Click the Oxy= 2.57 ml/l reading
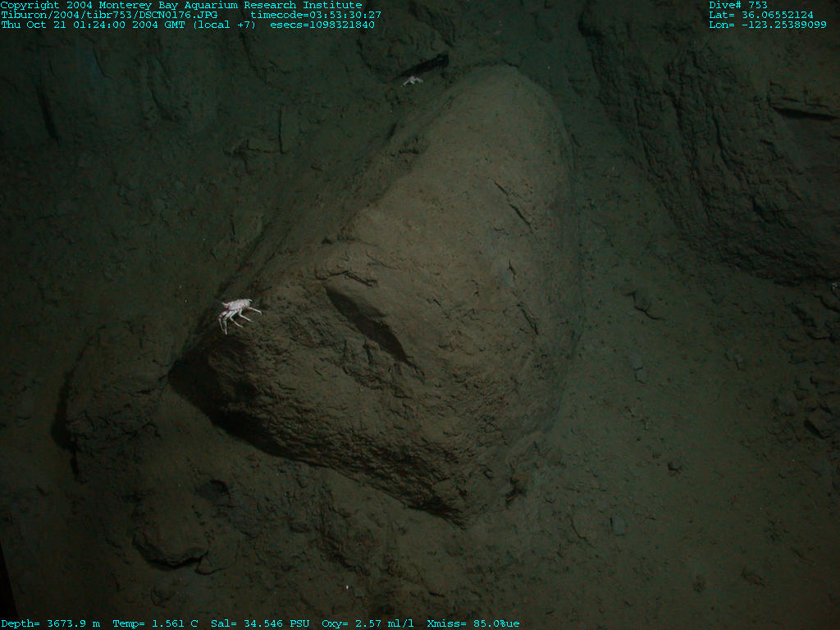The image size is (840, 630). (368, 623)
